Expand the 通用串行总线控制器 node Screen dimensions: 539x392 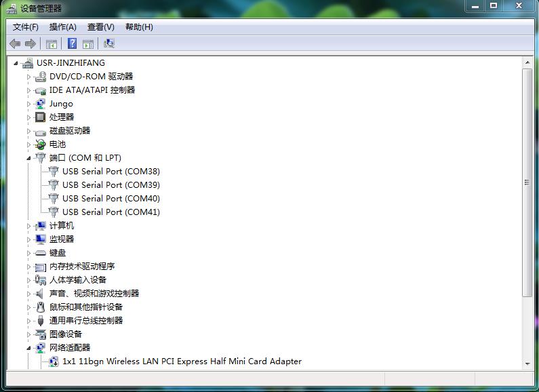click(29, 321)
